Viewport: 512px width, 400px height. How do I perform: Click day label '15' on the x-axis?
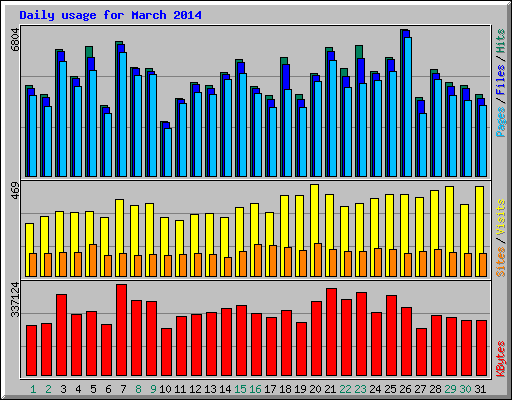[240, 389]
